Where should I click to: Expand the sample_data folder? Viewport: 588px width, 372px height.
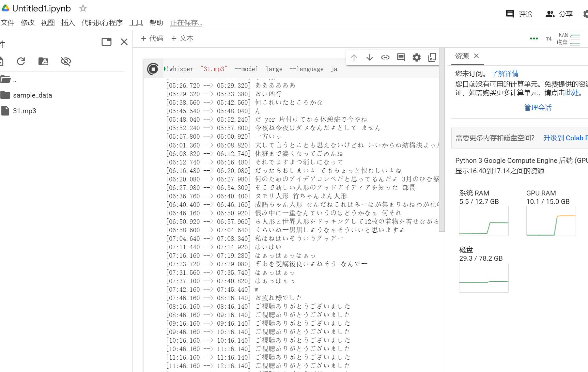click(x=32, y=95)
